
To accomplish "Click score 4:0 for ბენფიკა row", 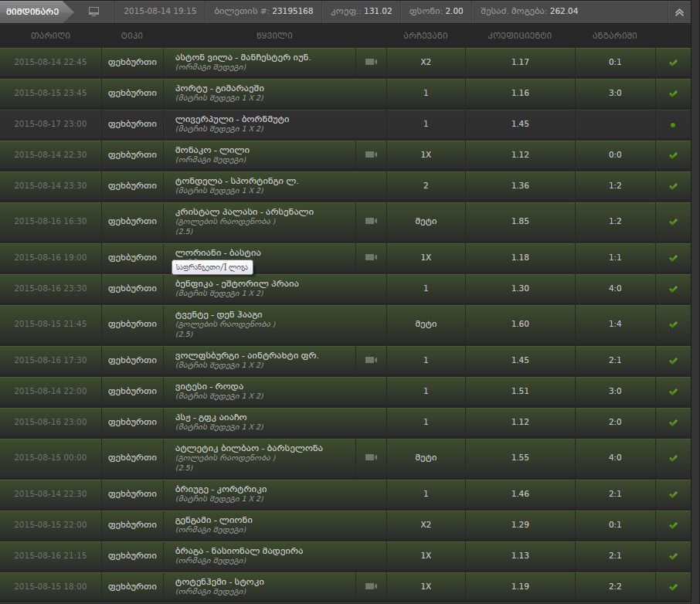I will tap(615, 288).
